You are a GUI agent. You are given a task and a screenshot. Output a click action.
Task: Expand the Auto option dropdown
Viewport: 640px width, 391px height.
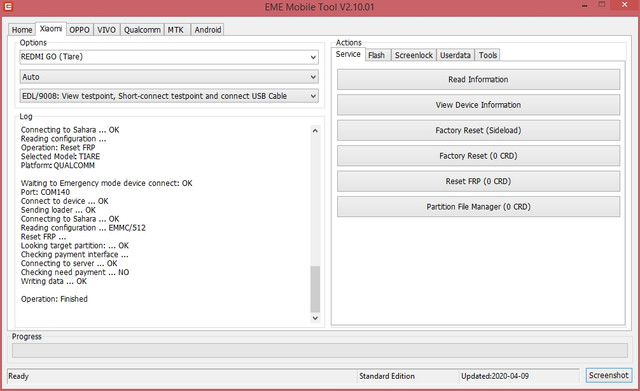coord(169,77)
